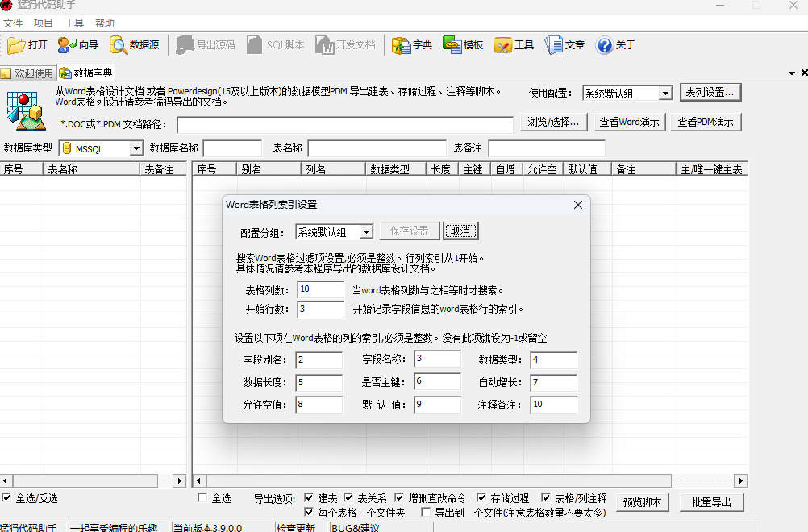
Task: Uncheck the 表格/列注释 export option
Action: [546, 497]
